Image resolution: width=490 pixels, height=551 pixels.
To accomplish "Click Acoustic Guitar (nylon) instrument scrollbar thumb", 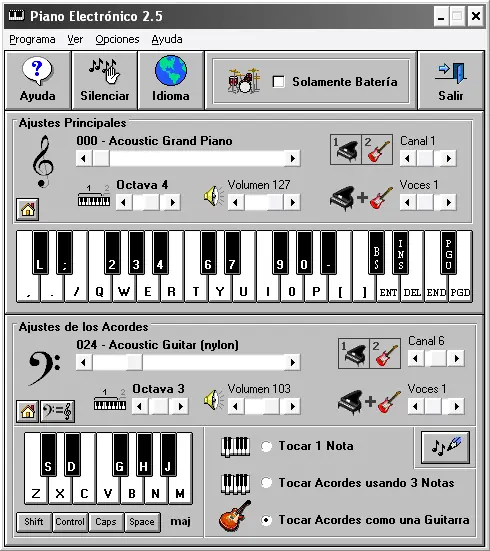I will 134,362.
